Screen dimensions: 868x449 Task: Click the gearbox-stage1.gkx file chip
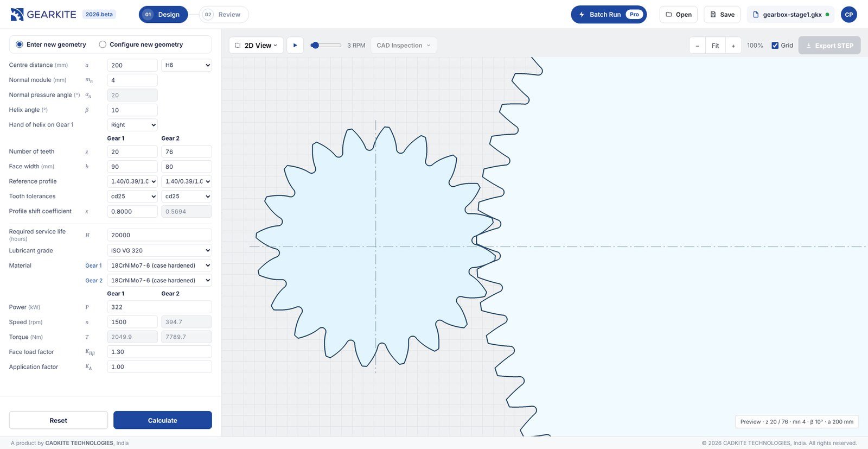coord(791,15)
